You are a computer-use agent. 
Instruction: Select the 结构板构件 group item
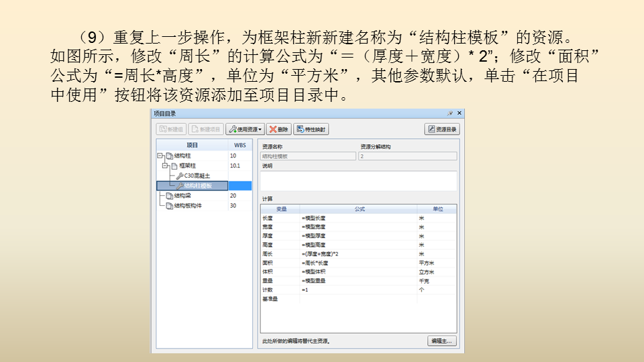point(188,206)
